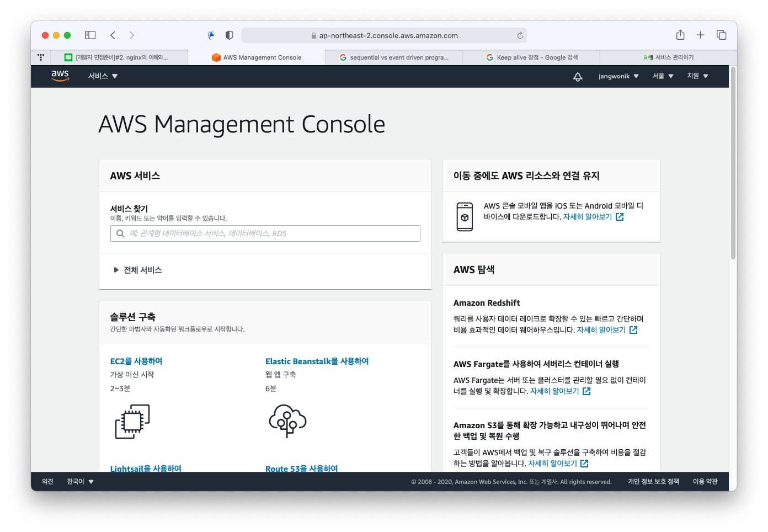Click 자세히 알아보기 under Amazon Redshift
This screenshot has width=768, height=532.
click(601, 330)
